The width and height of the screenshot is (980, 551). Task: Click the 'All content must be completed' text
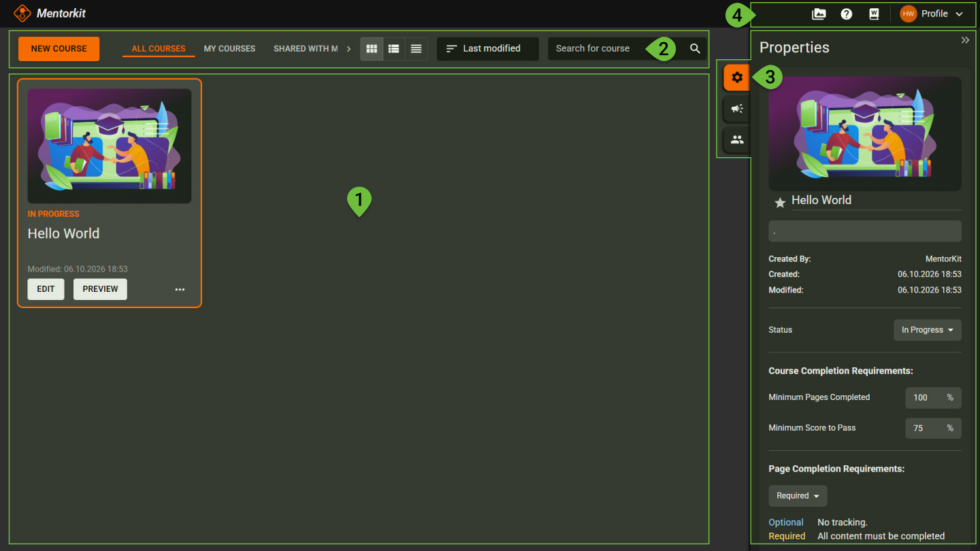click(x=881, y=536)
